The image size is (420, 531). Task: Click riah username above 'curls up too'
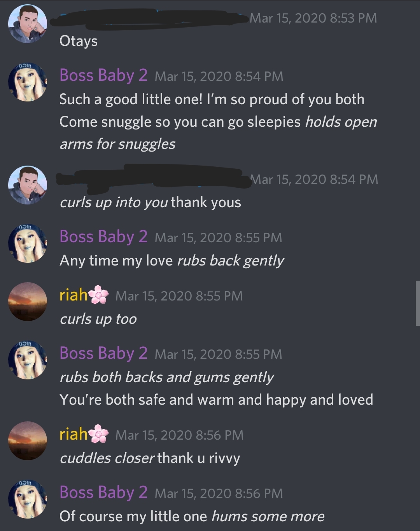tap(73, 295)
